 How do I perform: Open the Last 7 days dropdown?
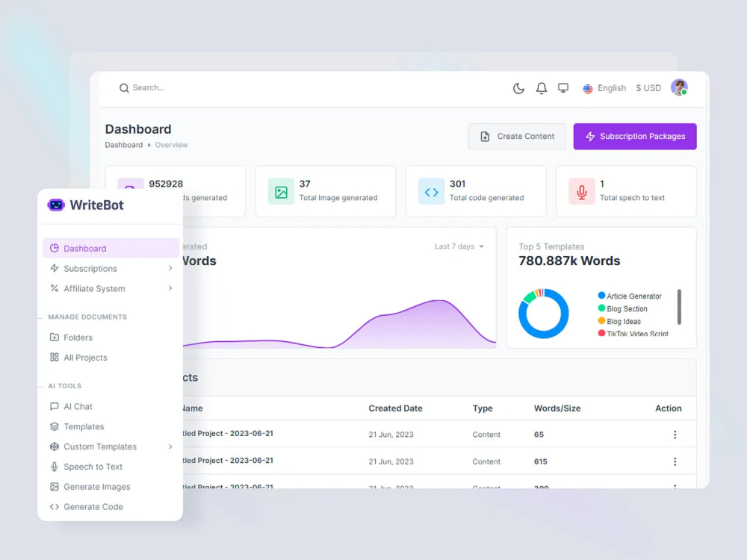point(459,246)
